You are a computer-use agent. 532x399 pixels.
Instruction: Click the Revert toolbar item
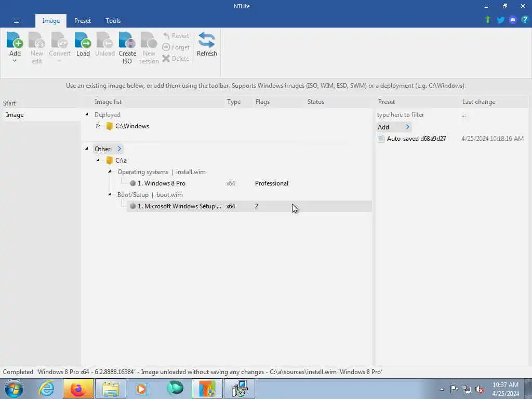coord(176,36)
